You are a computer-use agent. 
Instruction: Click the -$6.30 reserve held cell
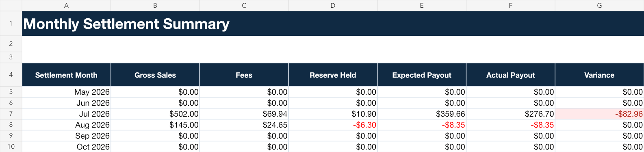click(333, 125)
